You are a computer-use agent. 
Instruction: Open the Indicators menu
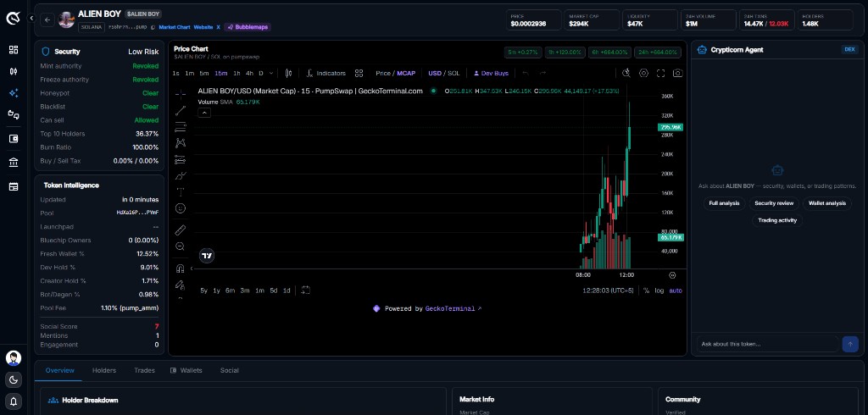tap(326, 73)
